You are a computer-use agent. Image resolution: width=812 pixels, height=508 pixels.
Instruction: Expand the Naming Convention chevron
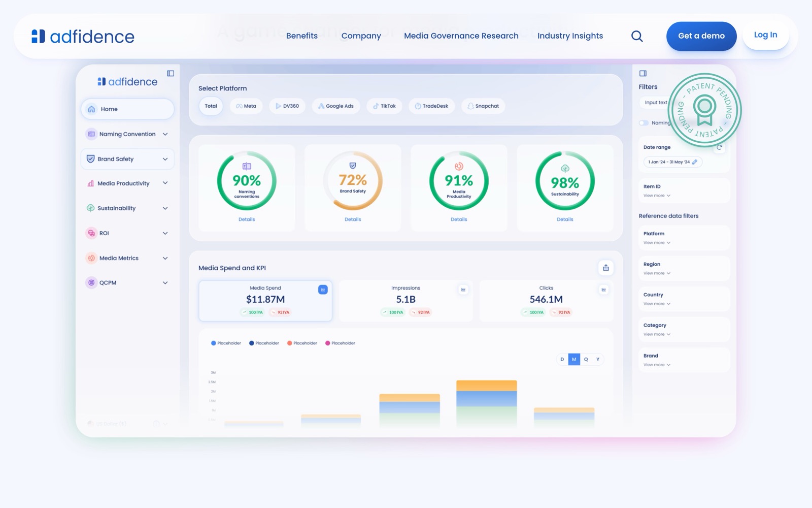pyautogui.click(x=165, y=134)
